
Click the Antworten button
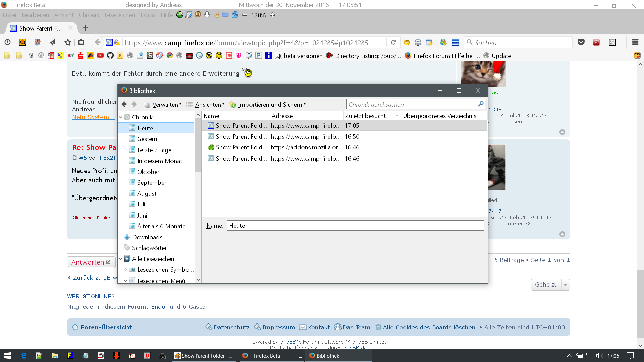(91, 262)
